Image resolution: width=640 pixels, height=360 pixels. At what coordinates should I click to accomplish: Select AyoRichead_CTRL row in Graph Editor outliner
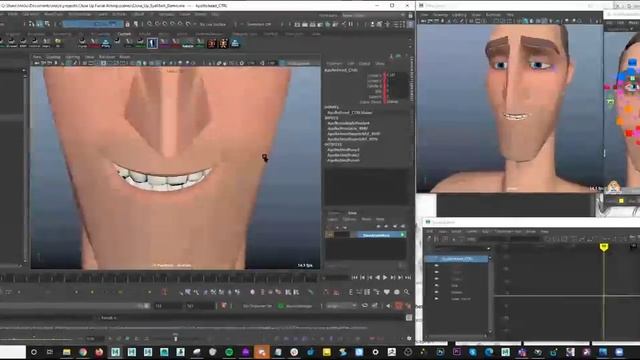(x=457, y=259)
